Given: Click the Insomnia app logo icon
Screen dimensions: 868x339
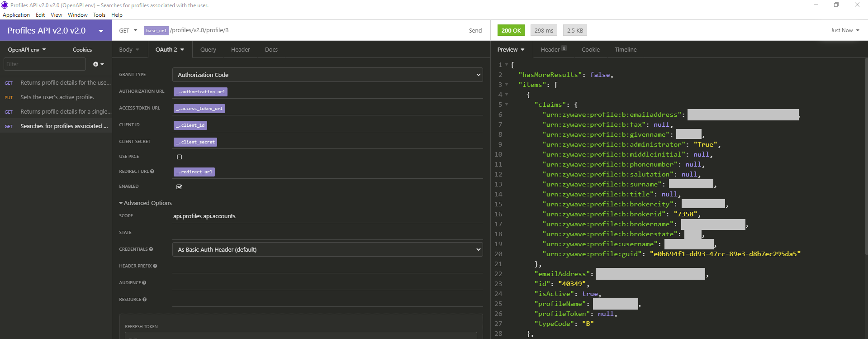Looking at the screenshot, I should [5, 5].
